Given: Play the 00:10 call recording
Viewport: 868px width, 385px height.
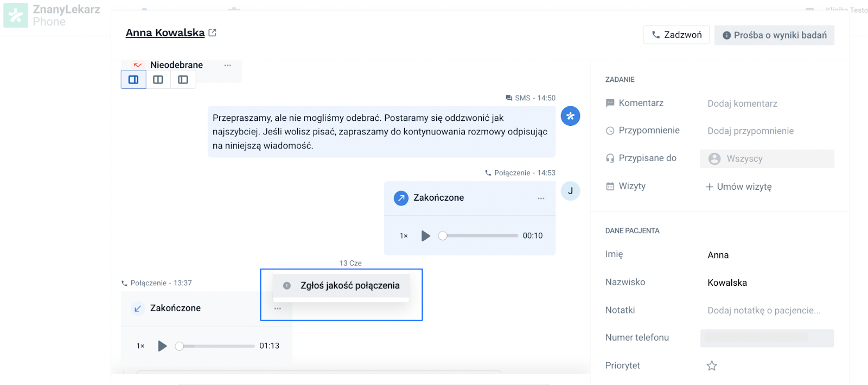Looking at the screenshot, I should pos(426,236).
